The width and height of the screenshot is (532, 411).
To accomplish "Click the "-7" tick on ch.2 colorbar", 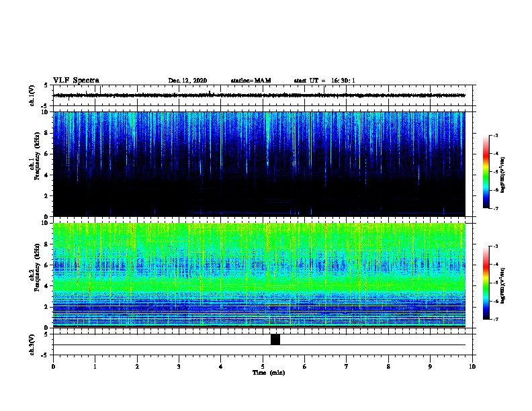I will click(x=496, y=319).
